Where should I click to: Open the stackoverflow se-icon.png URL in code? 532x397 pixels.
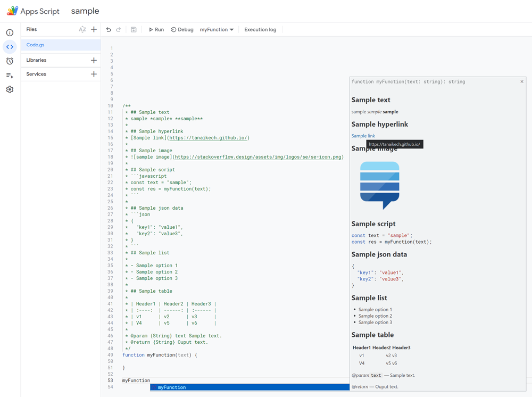(x=258, y=157)
